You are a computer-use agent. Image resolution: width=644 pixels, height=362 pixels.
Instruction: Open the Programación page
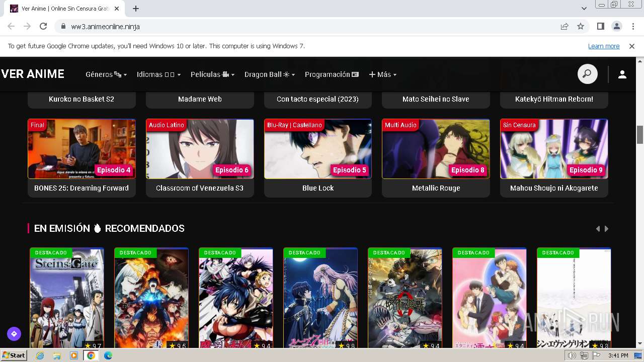[332, 74]
